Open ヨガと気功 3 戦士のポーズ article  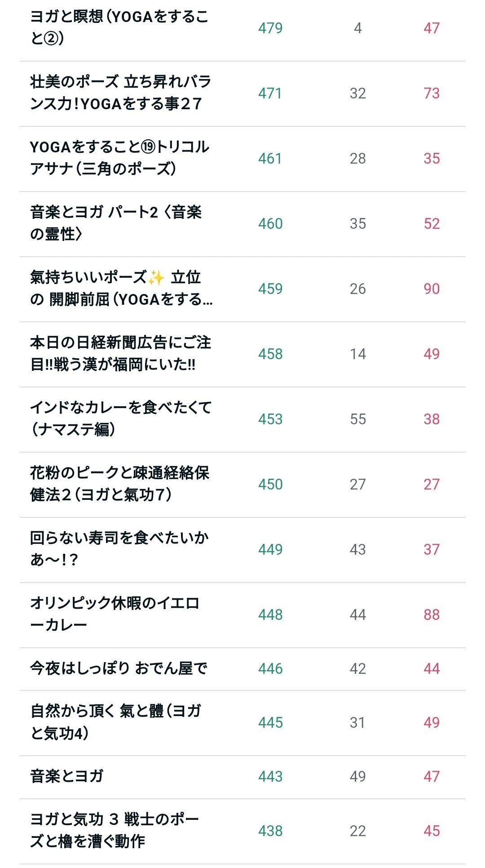click(115, 831)
